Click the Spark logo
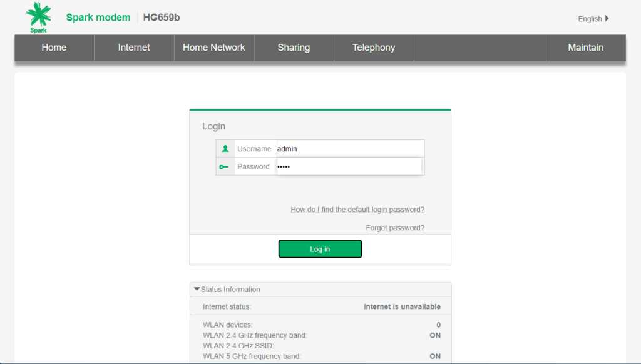Screen dimensions: 641x364 point(38,17)
